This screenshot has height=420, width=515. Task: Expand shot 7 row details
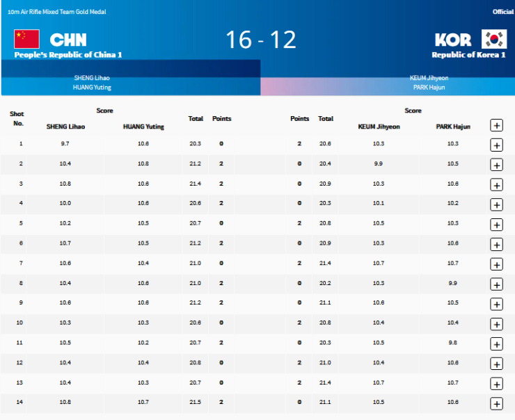496,264
